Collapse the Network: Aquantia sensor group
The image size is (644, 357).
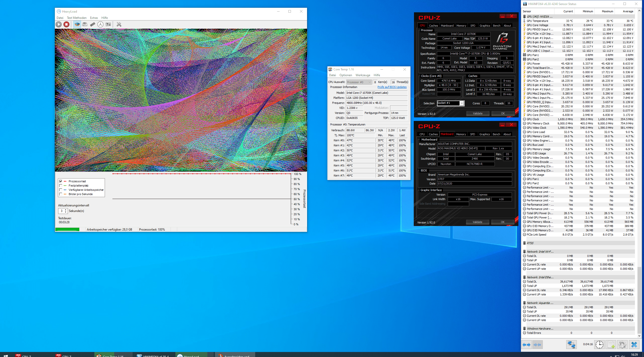(524, 303)
